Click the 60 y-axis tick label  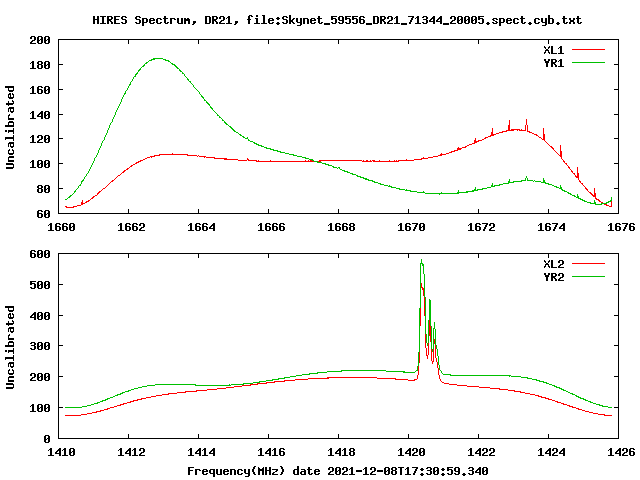point(44,214)
